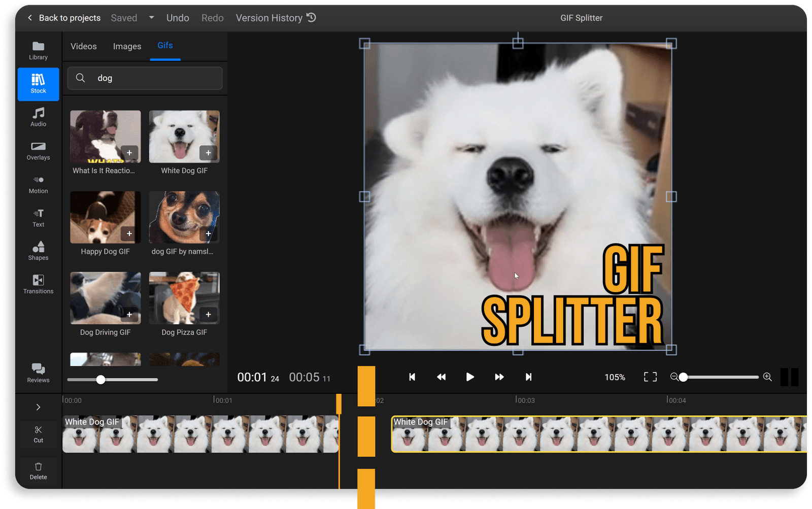Switch to the Videos tab
Viewport: 812px width, 509px height.
(83, 46)
